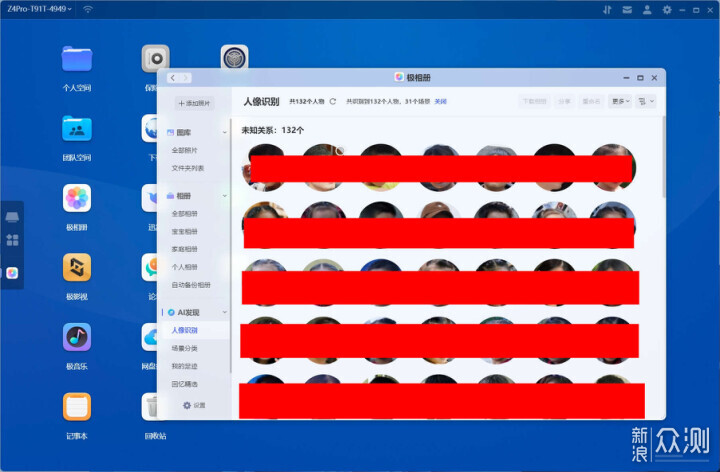Click the 添加照片 button

pyautogui.click(x=194, y=103)
